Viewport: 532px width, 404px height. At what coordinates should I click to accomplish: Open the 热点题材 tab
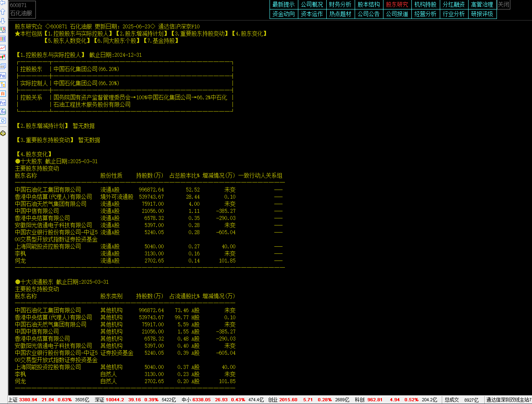340,14
